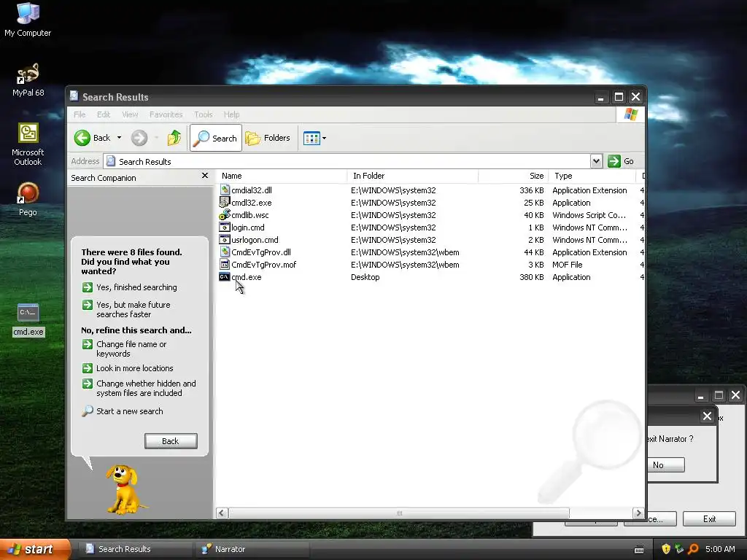Image resolution: width=747 pixels, height=560 pixels.
Task: Click the network tray icon
Action: coord(679,549)
